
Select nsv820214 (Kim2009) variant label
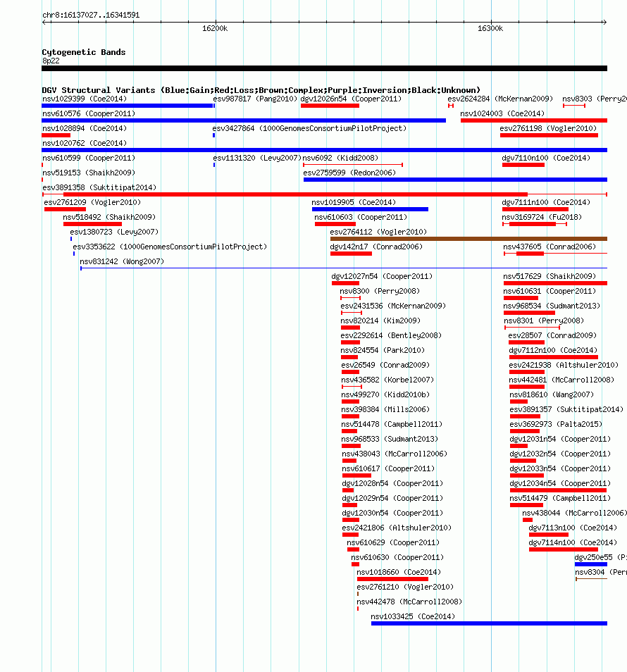click(x=380, y=321)
